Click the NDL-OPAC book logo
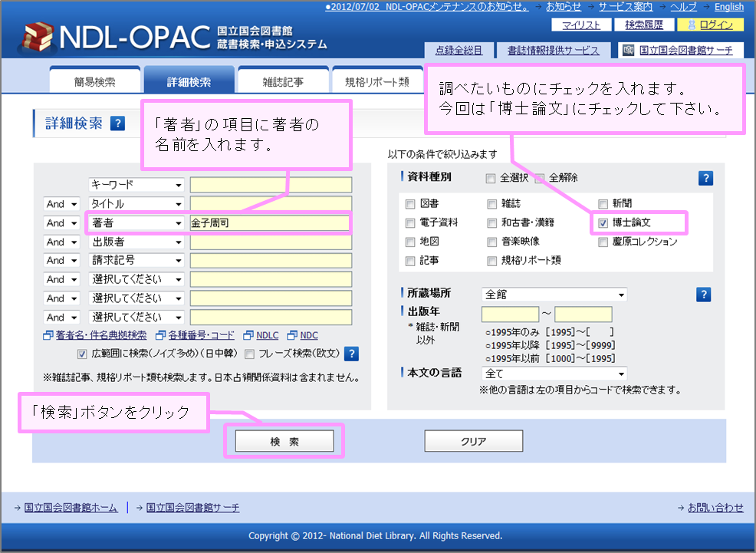Viewport: 756px width, 553px height. pyautogui.click(x=37, y=37)
